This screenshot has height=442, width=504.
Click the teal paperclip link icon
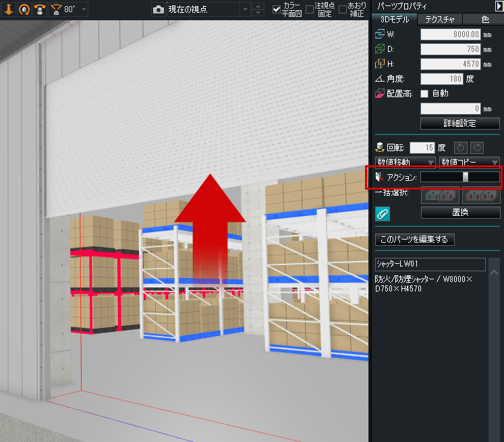(x=383, y=213)
